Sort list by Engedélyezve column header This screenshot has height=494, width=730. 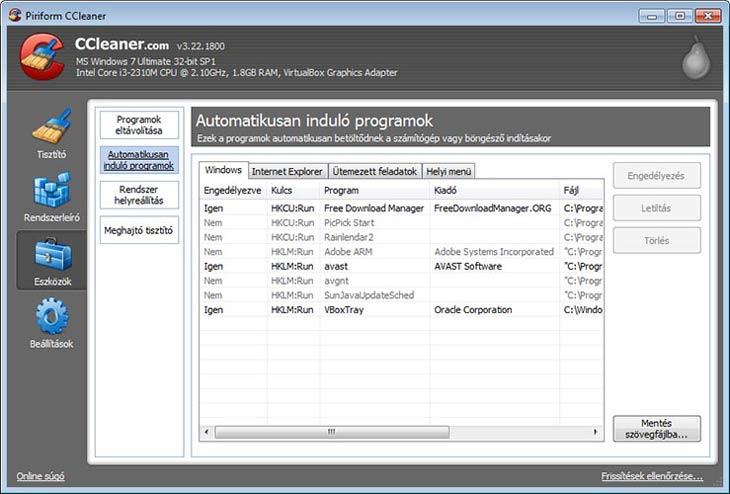pyautogui.click(x=232, y=190)
